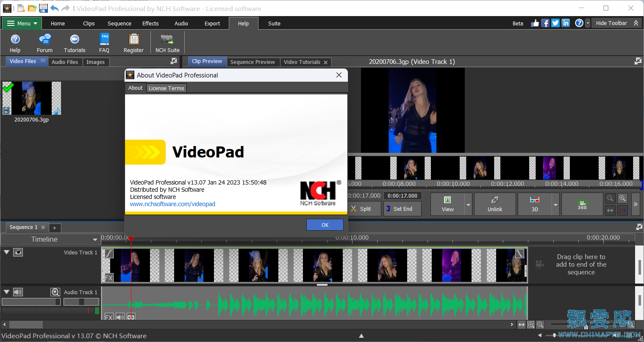Click the timeline zoom-to-fit arrows icon
This screenshot has height=342, width=644.
(522, 325)
